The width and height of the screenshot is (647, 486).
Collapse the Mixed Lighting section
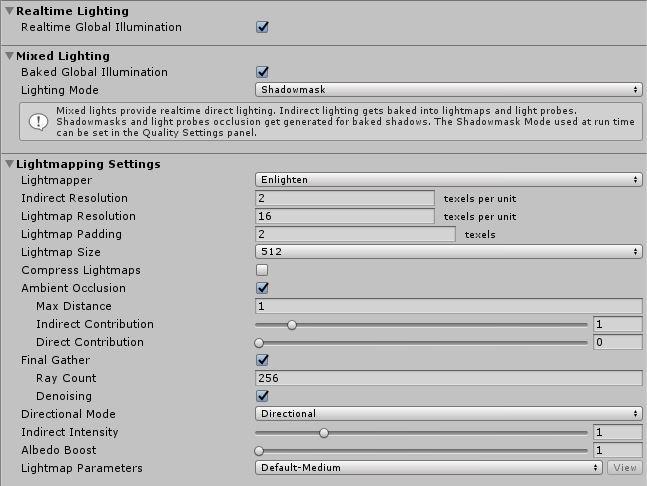[9, 56]
